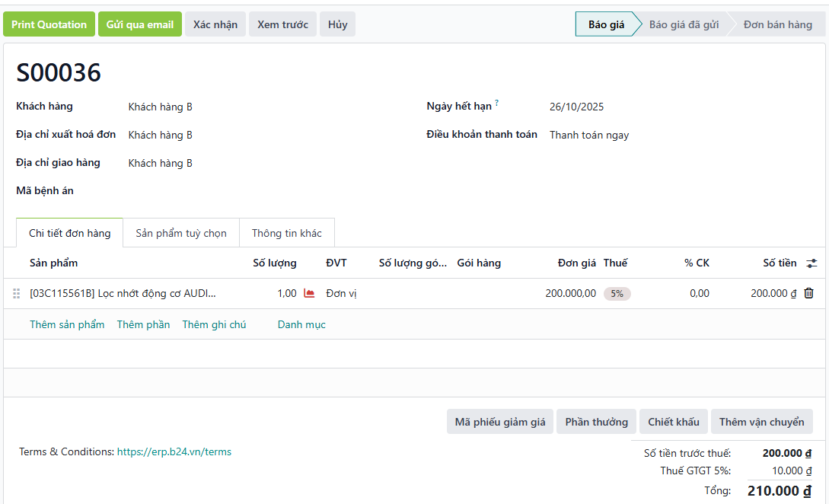
Task: Click the Xem trước preview button
Action: click(x=282, y=24)
